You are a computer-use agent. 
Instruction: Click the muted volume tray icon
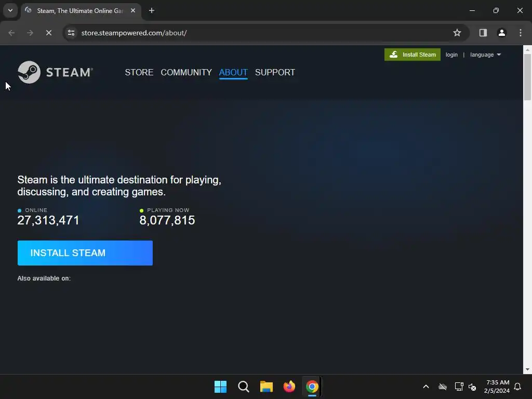pos(472,387)
